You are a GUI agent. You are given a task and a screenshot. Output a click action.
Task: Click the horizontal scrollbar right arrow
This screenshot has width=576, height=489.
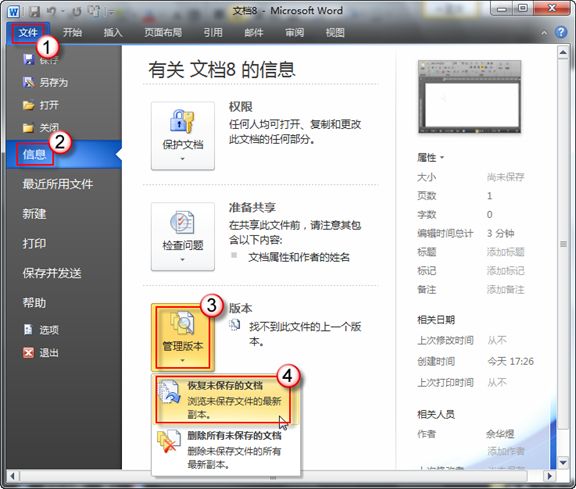[550, 476]
